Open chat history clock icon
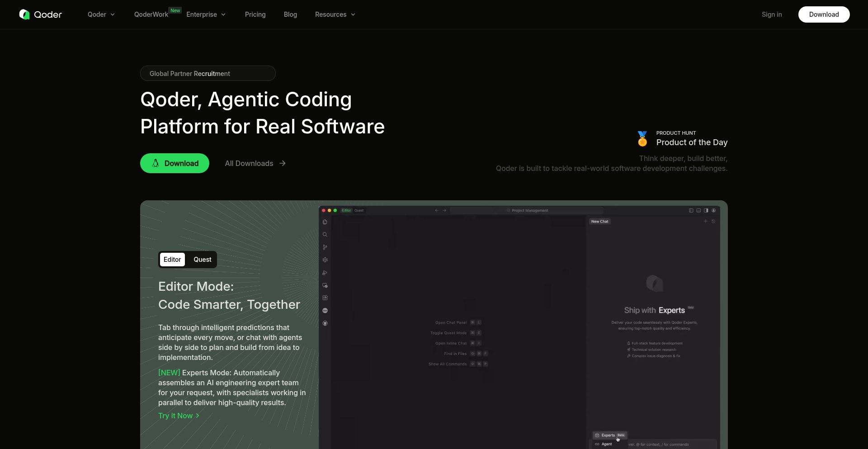The image size is (868, 449). point(713,222)
